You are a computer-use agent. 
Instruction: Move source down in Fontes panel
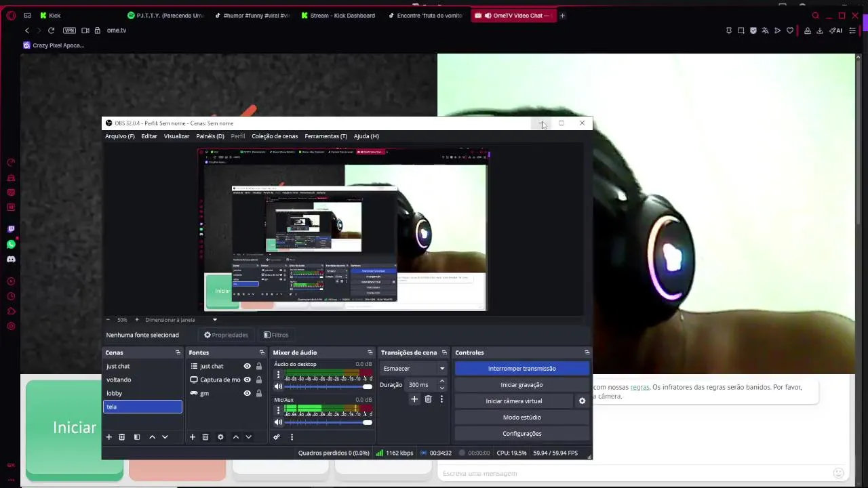249,437
